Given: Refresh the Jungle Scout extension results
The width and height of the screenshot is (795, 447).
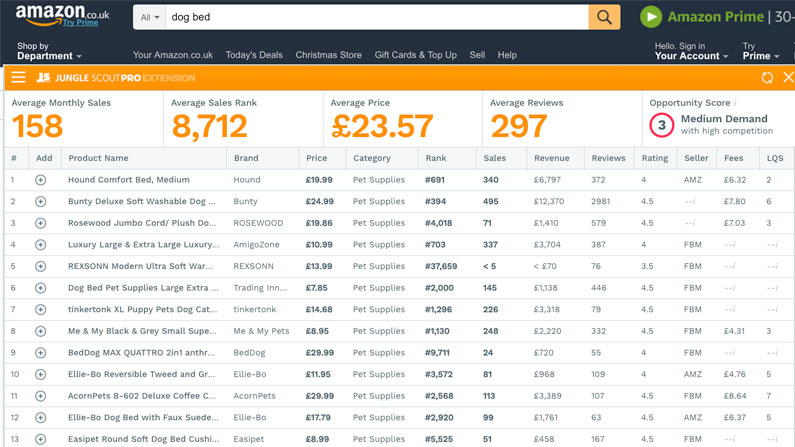Looking at the screenshot, I should coord(767,78).
